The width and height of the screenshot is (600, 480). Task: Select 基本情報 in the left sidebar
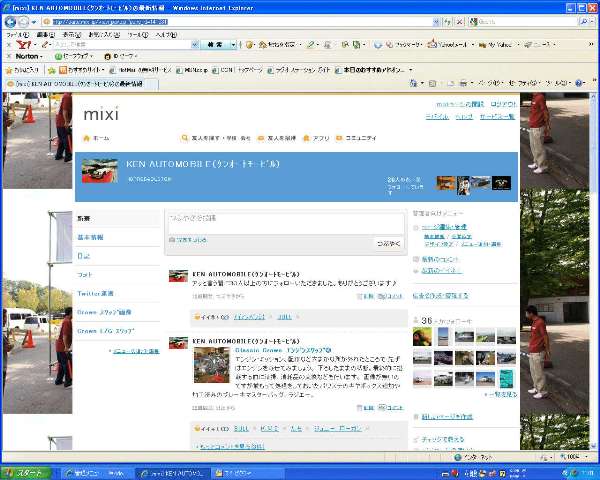(90, 237)
